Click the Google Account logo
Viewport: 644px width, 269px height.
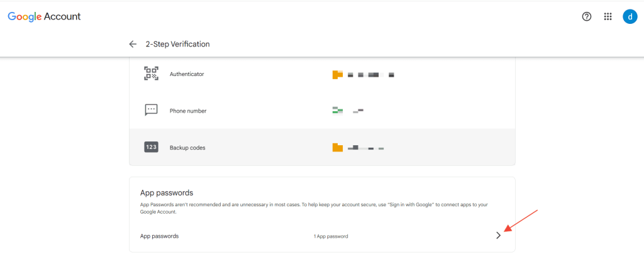(44, 16)
